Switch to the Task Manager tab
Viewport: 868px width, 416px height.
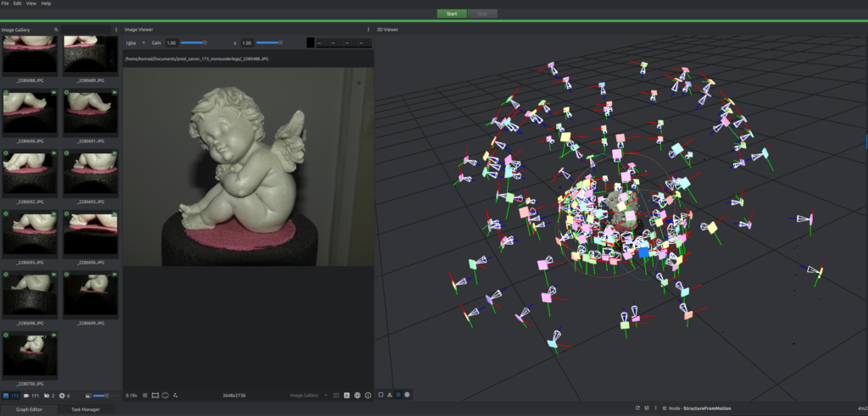coord(86,409)
